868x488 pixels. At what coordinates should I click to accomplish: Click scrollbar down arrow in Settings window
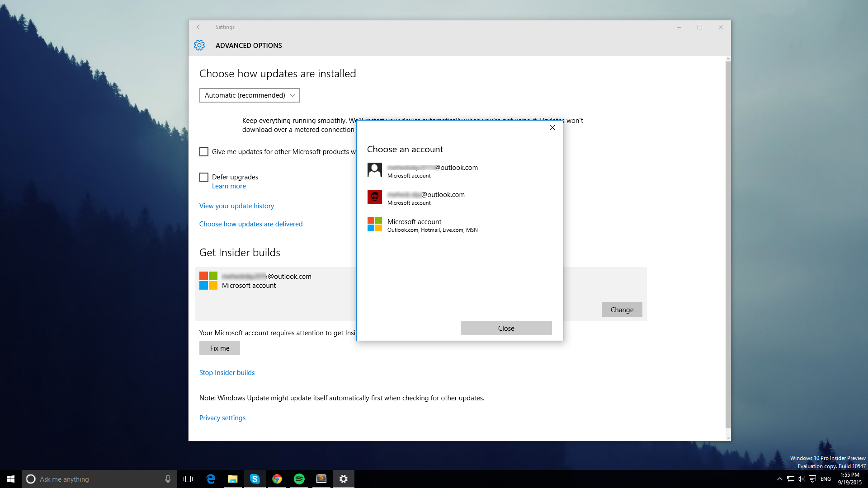coord(728,438)
